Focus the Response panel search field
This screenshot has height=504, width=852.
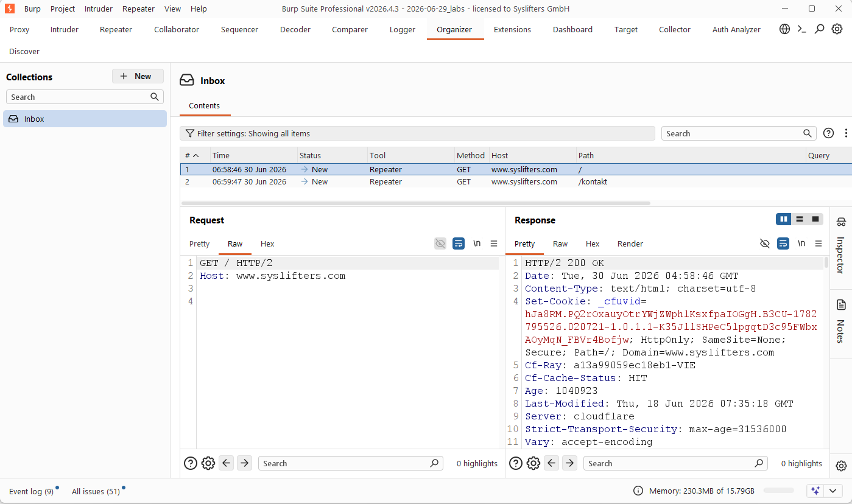click(675, 463)
